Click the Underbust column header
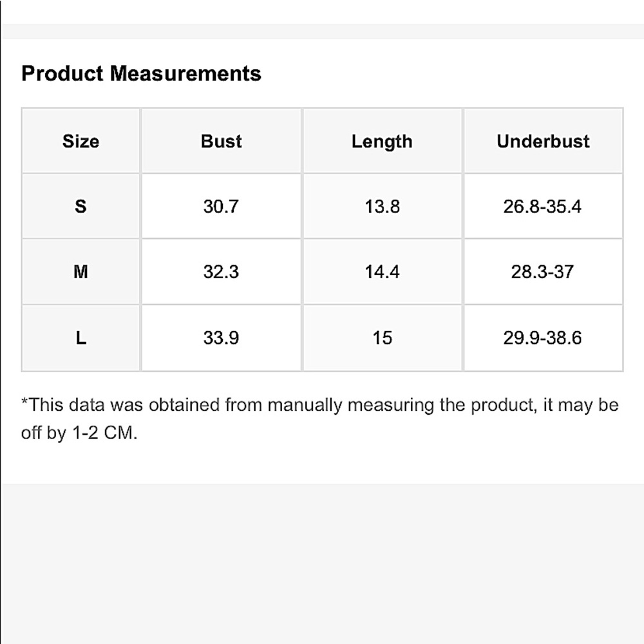This screenshot has width=644, height=644. (x=543, y=141)
